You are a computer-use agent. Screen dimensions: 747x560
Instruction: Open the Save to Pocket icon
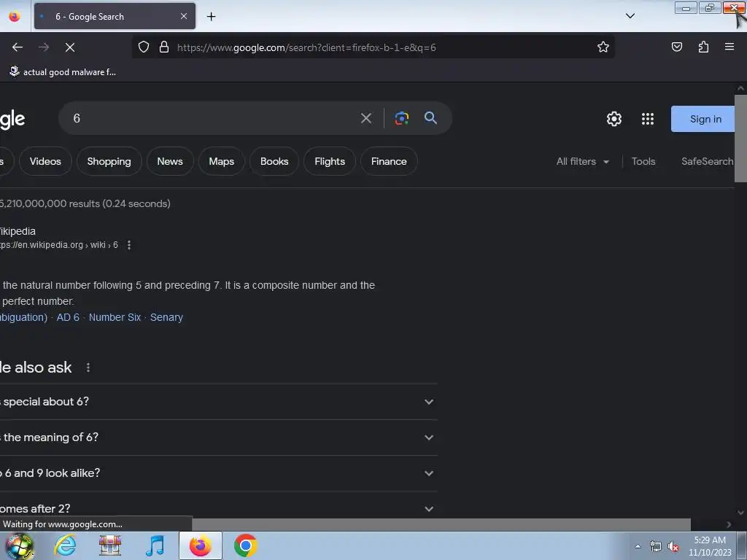point(676,47)
